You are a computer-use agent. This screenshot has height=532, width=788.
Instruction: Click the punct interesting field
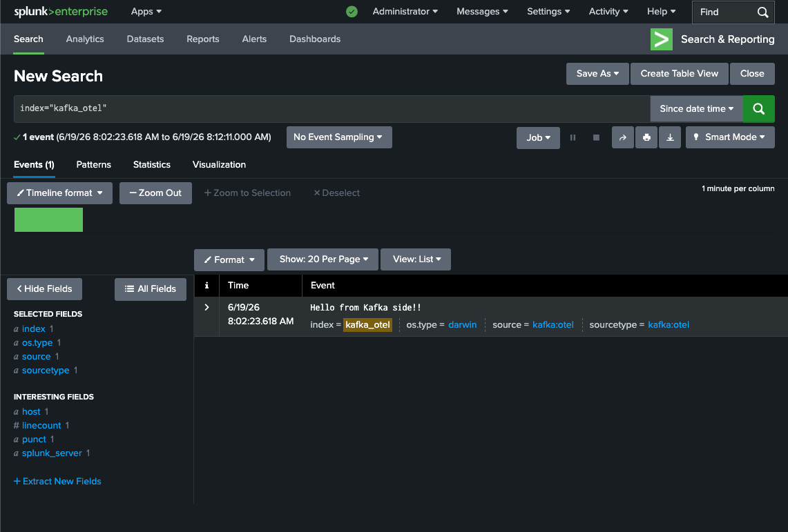[x=34, y=439]
